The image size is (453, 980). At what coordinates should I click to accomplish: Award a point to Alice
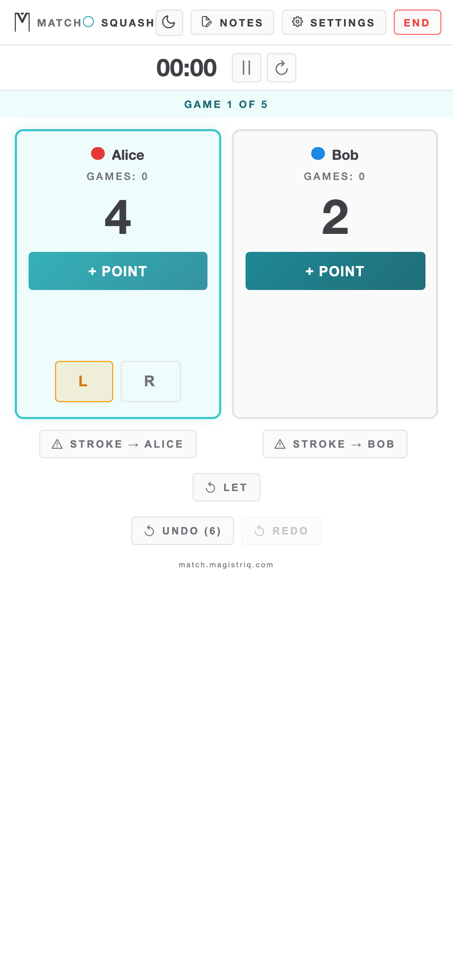pos(117,271)
